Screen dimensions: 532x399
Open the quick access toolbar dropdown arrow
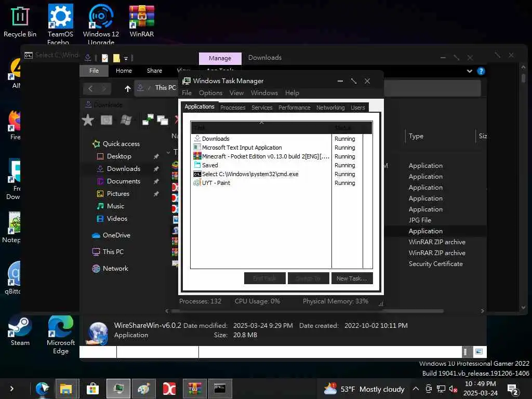pos(126,58)
